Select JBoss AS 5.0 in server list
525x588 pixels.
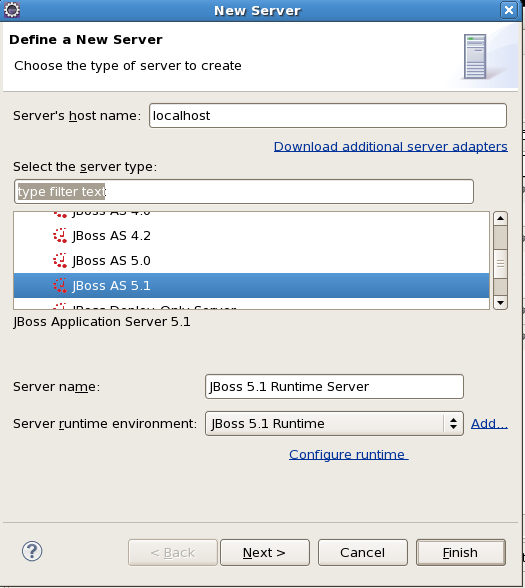pyautogui.click(x=251, y=261)
